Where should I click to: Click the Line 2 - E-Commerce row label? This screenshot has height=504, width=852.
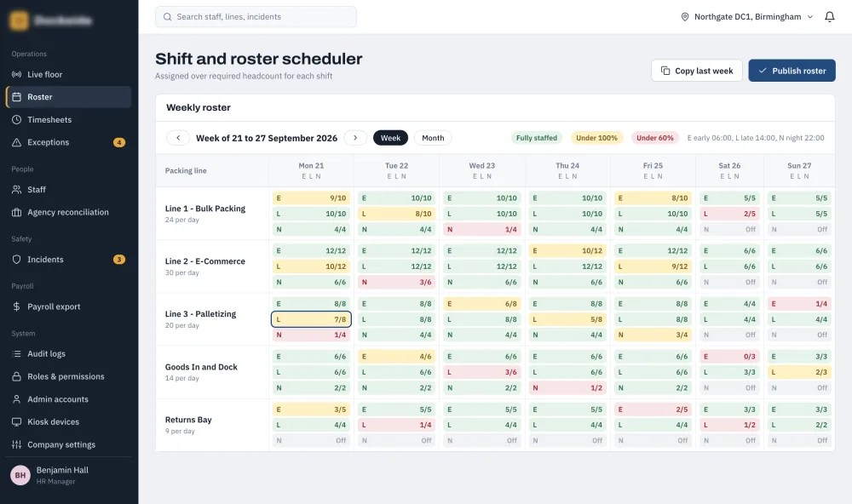click(x=205, y=261)
